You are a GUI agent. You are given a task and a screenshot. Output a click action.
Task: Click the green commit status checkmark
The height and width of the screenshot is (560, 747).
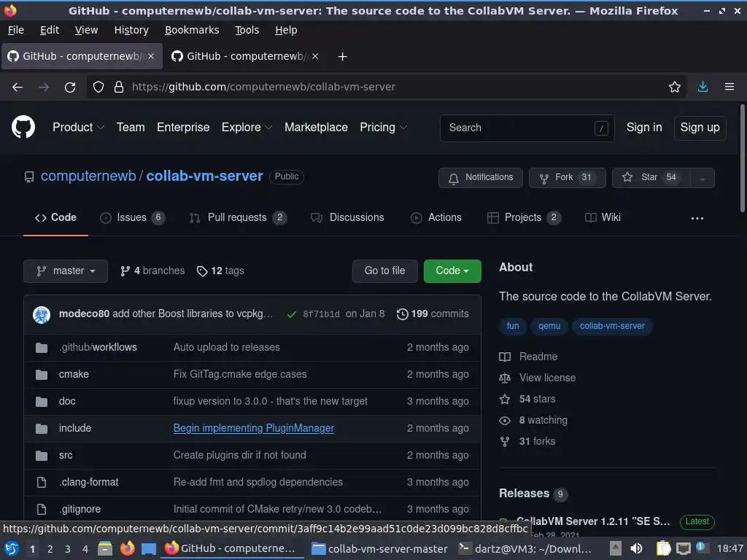[292, 314]
